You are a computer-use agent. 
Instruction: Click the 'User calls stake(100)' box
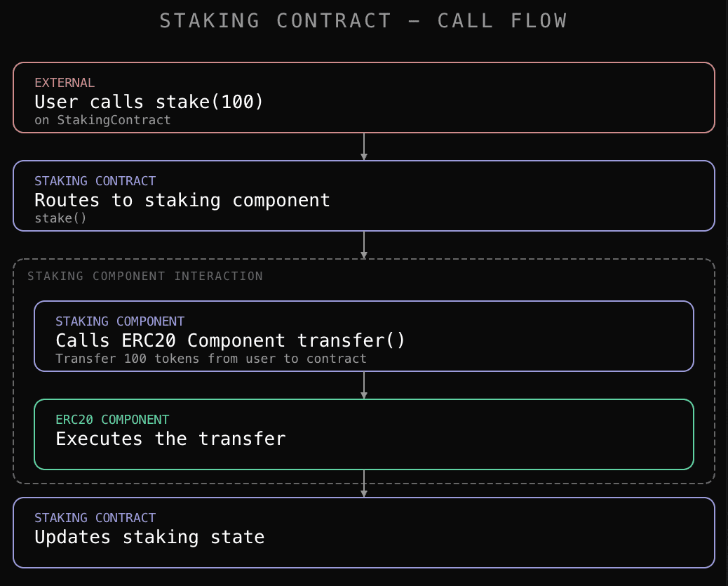pos(364,98)
